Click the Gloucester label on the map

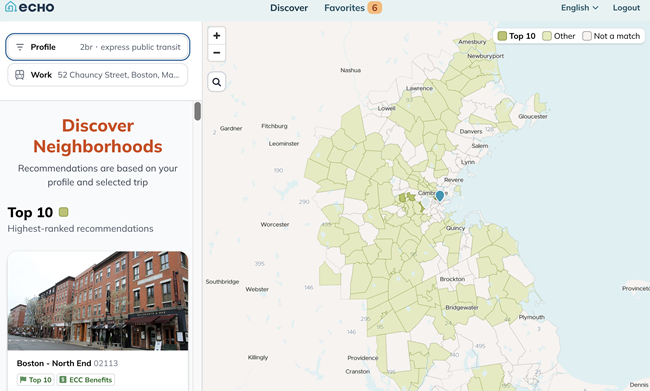pos(533,117)
